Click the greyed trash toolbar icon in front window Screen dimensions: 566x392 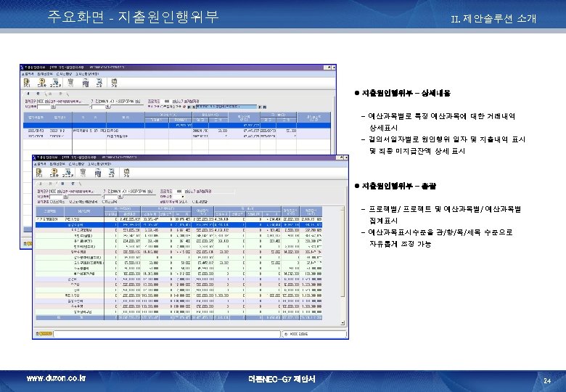tap(83, 173)
